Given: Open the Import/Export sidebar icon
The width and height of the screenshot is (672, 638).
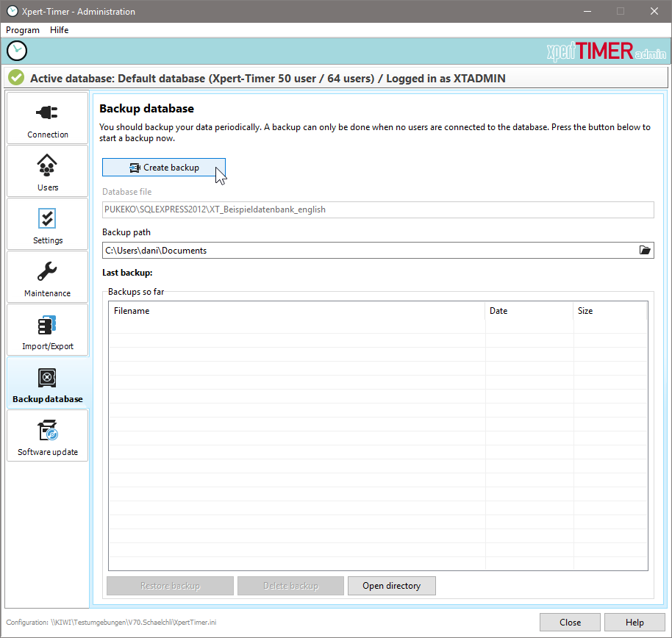Looking at the screenshot, I should click(x=48, y=325).
